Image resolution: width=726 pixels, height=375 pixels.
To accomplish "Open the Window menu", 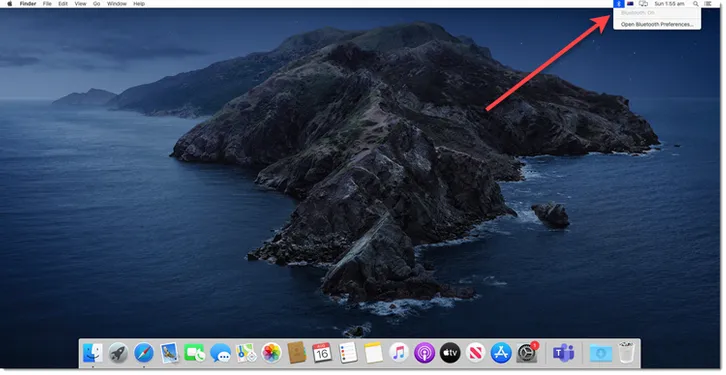I will [117, 4].
